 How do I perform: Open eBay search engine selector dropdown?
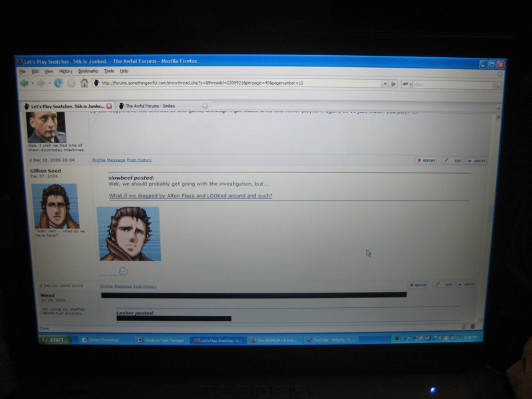406,84
